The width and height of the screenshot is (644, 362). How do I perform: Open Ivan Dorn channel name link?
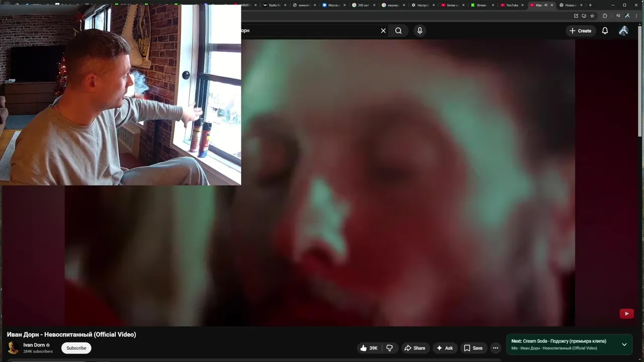tap(34, 345)
